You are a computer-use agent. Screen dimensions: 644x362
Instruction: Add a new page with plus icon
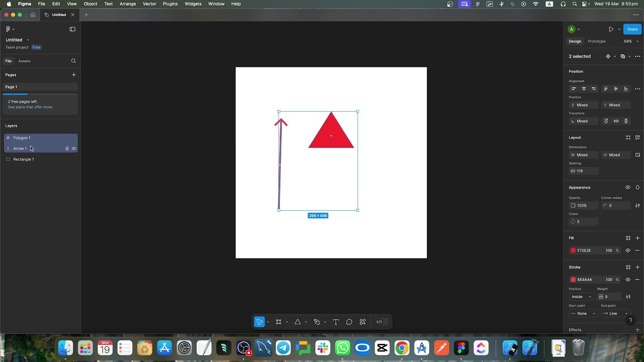click(73, 75)
